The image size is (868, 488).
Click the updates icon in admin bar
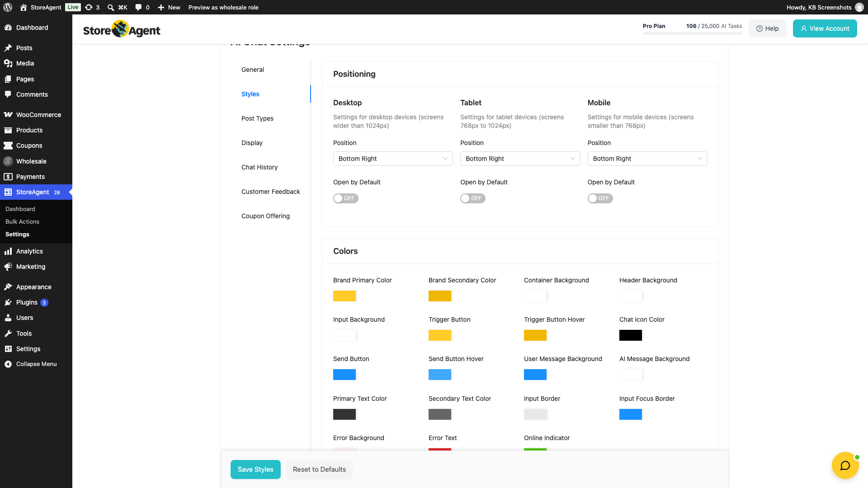pyautogui.click(x=89, y=7)
